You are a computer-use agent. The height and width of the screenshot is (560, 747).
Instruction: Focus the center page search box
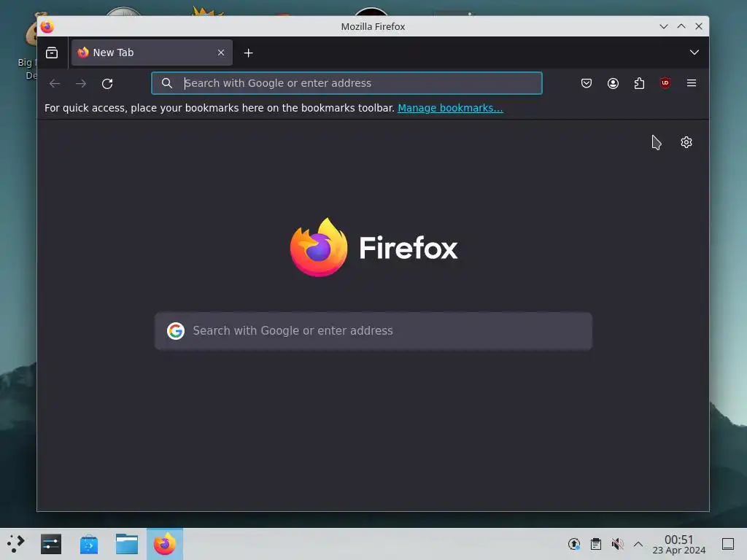pyautogui.click(x=373, y=331)
